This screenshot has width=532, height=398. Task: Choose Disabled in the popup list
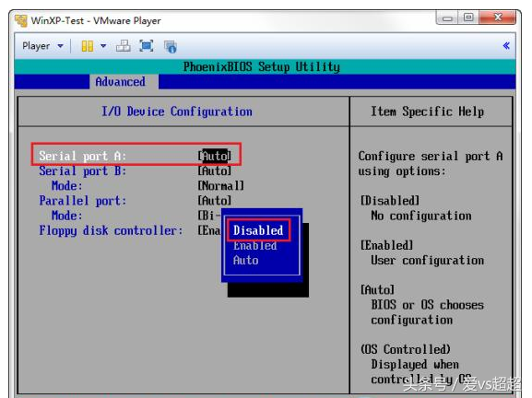(x=258, y=230)
